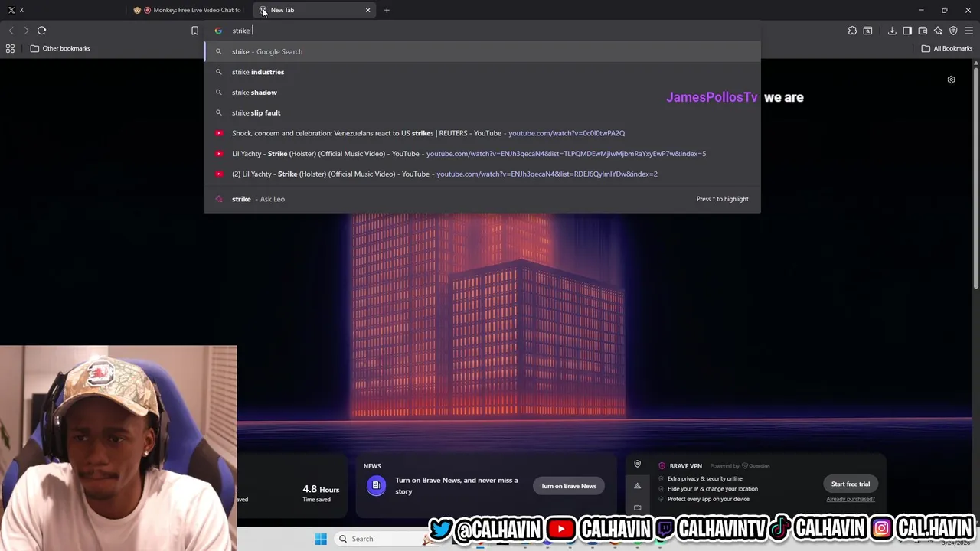Click the 'Already purchased?' link

(x=850, y=499)
